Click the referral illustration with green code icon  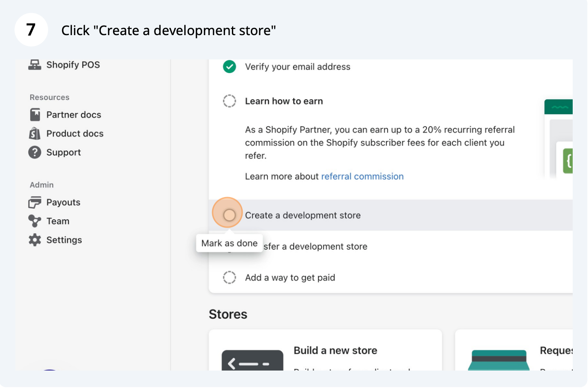[558, 139]
